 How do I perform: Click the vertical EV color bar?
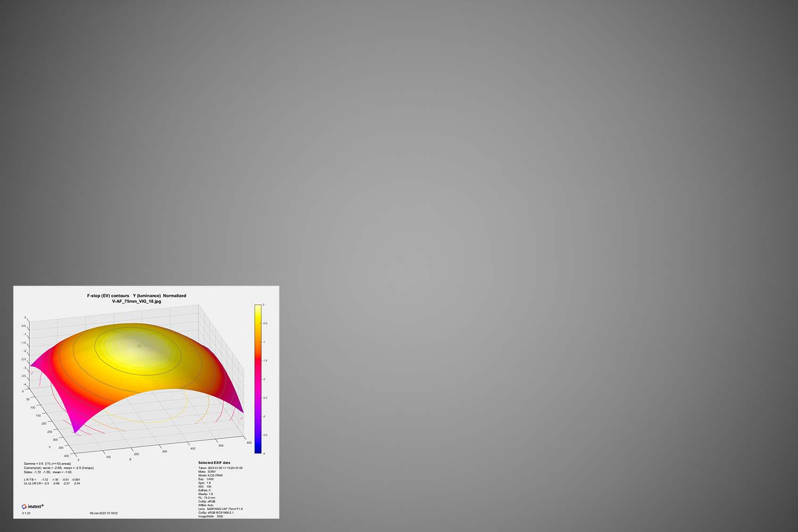[257, 379]
